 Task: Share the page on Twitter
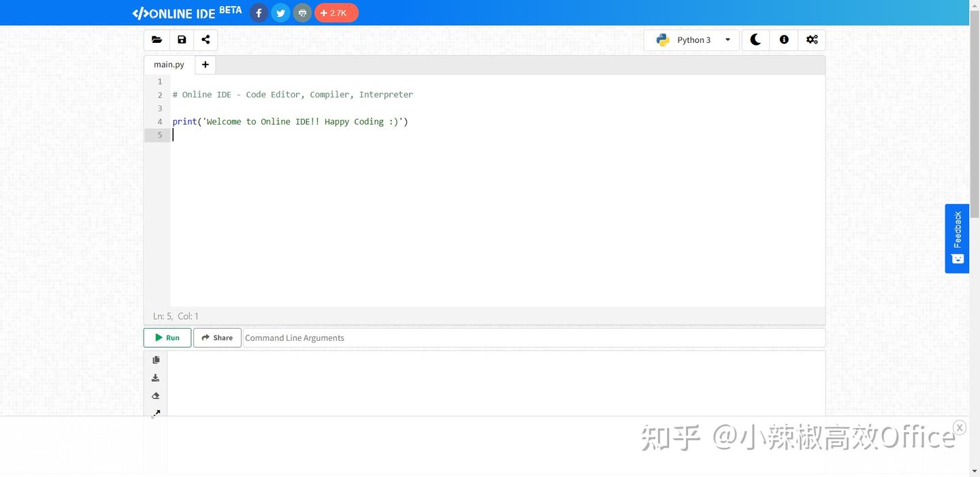click(x=280, y=12)
